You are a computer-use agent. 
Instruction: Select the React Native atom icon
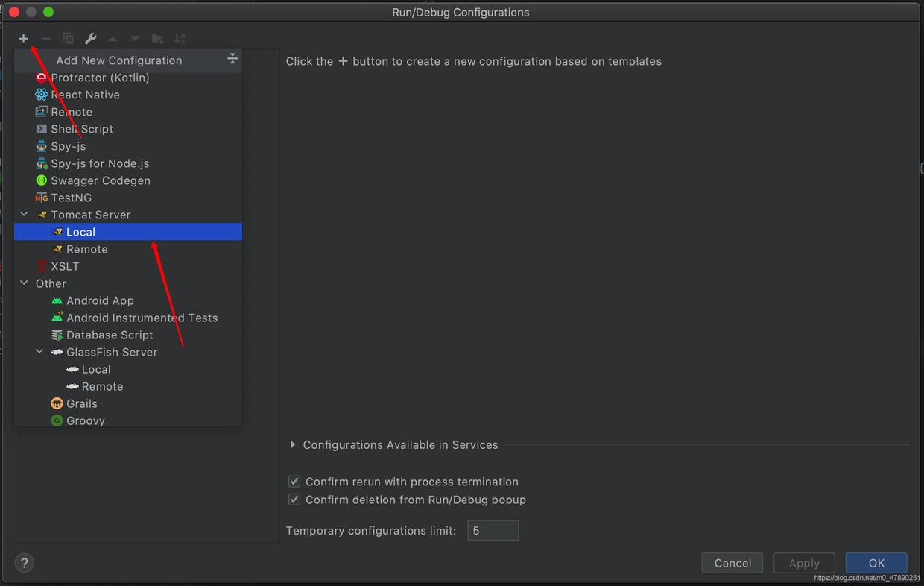click(41, 95)
